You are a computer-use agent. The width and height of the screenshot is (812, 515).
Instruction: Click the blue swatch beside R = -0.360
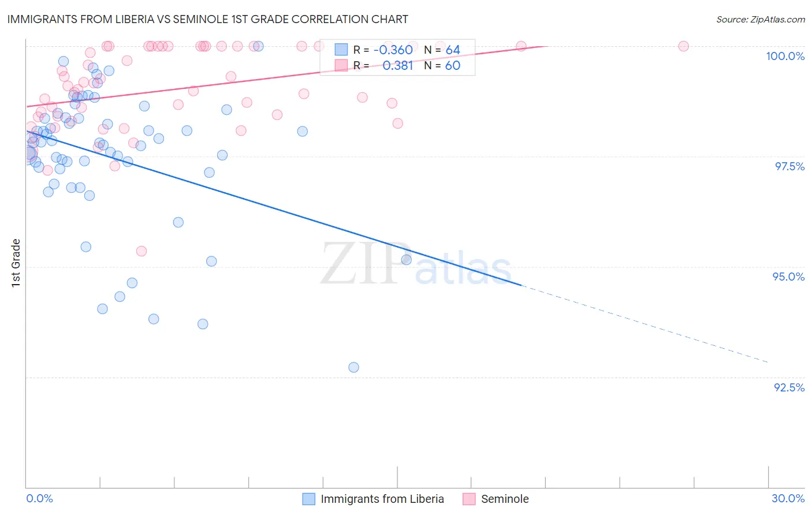tap(341, 50)
